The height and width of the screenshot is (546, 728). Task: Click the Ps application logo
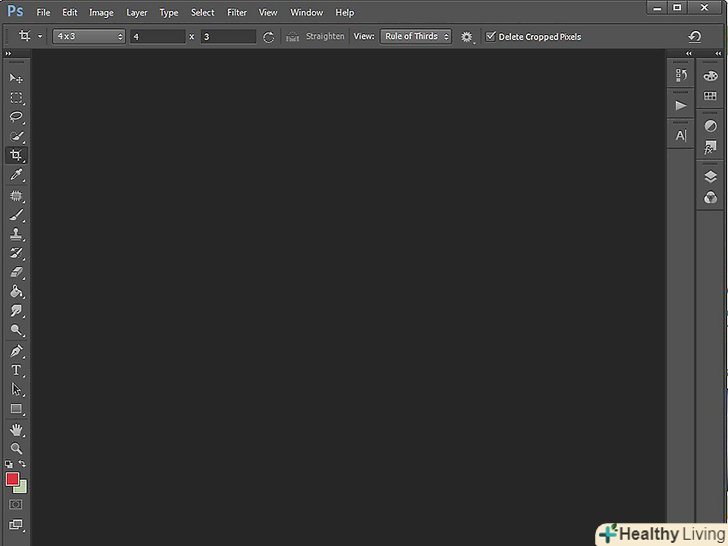click(x=15, y=11)
